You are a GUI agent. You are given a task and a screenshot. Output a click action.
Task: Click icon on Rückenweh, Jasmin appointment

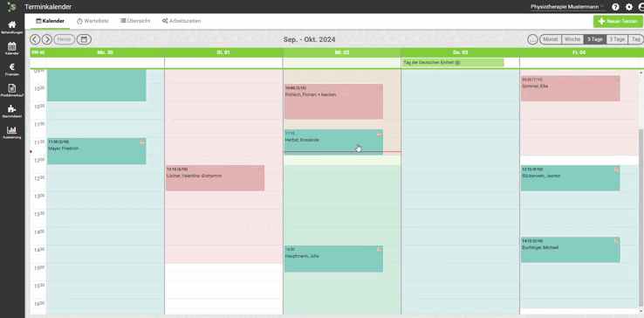tap(616, 169)
